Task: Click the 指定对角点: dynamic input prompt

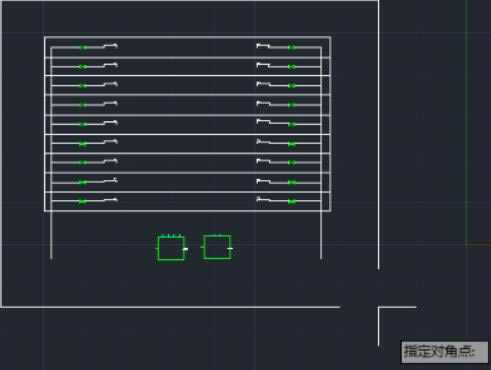Action: 444,351
